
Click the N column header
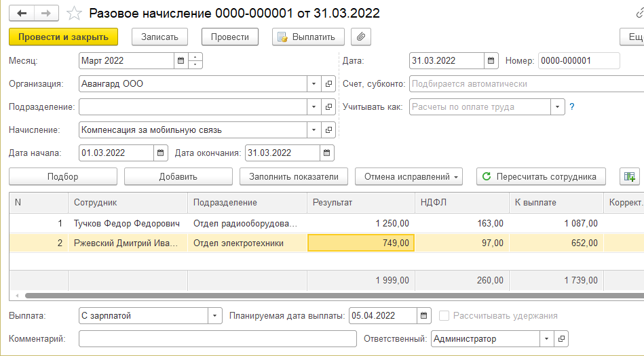point(39,203)
